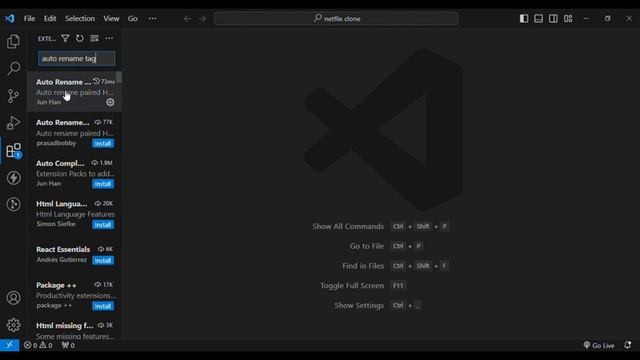Open the Accounts icon
Screen dimensions: 640x360
coord(13,298)
